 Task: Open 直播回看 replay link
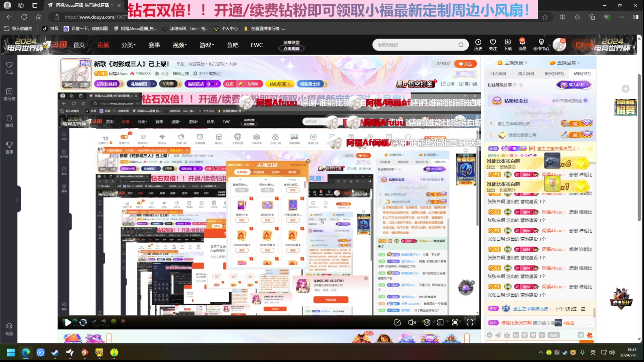click(x=565, y=63)
